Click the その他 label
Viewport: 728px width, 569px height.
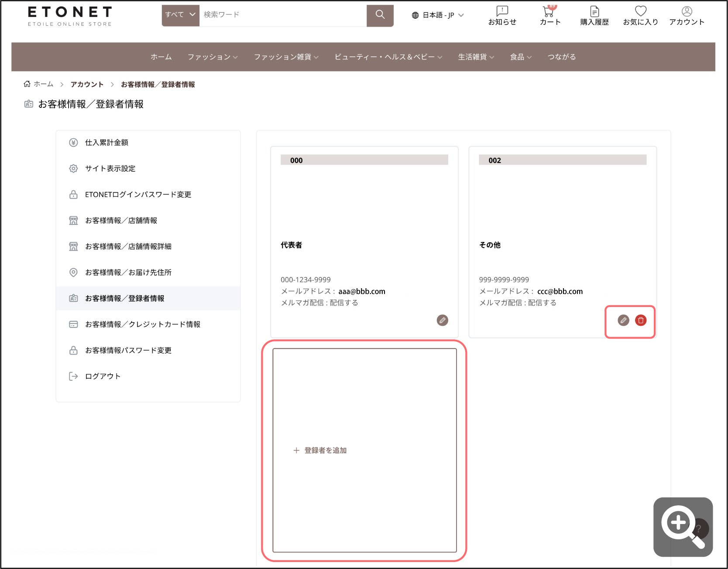pyautogui.click(x=490, y=245)
